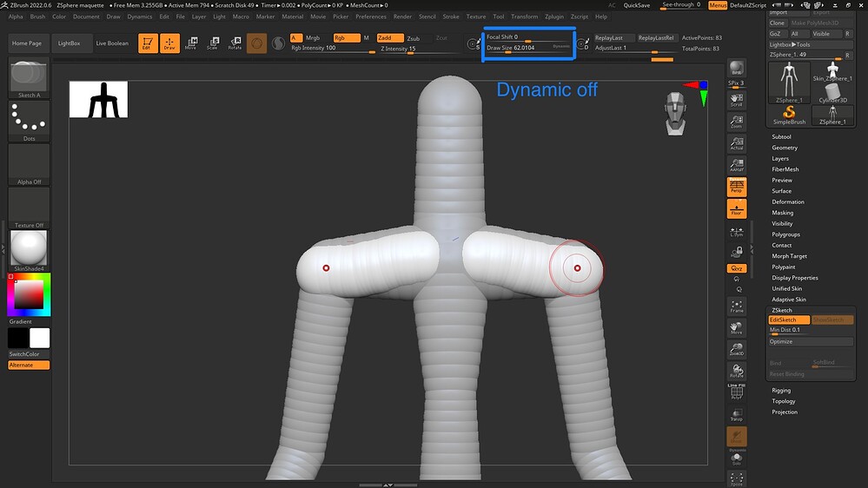
Task: Expand the Polygroups section
Action: [785, 234]
